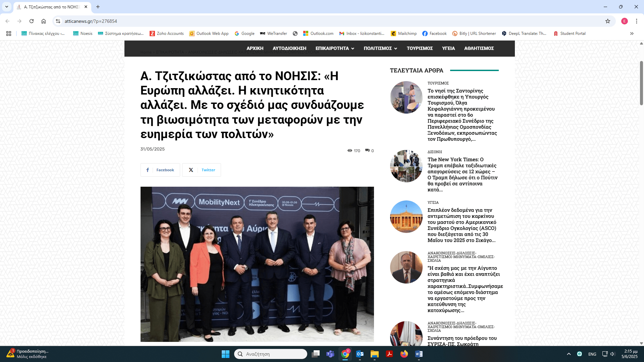
Task: Click the MobilityNext group photo
Action: tap(257, 264)
